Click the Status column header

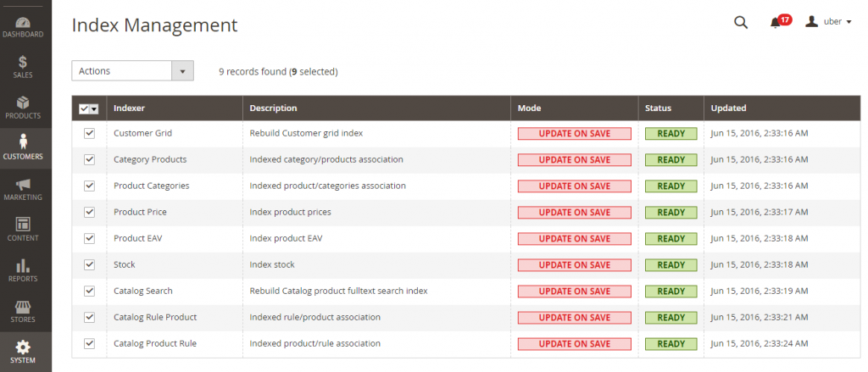(x=658, y=108)
